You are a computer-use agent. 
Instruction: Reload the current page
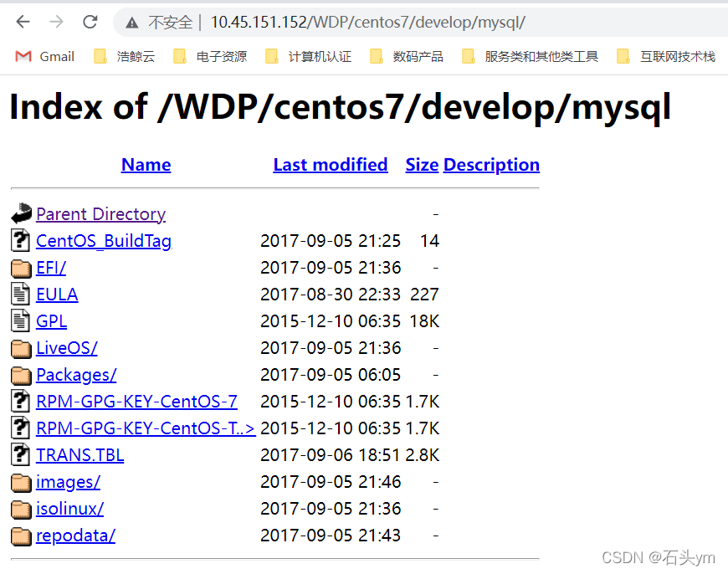(x=90, y=22)
